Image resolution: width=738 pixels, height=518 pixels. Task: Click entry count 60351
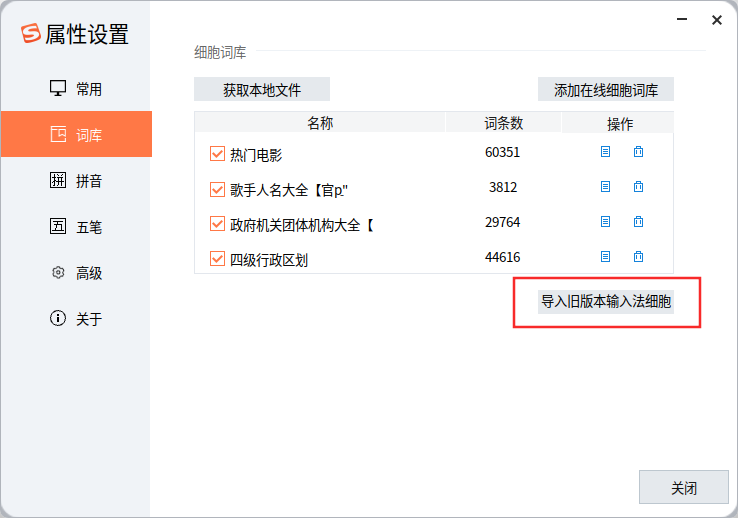pos(502,152)
